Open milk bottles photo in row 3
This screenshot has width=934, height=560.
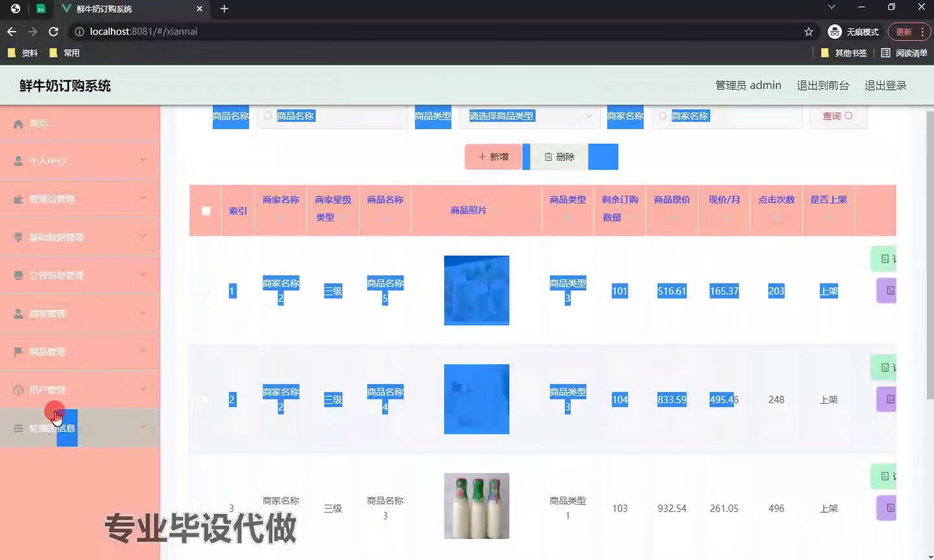point(477,506)
